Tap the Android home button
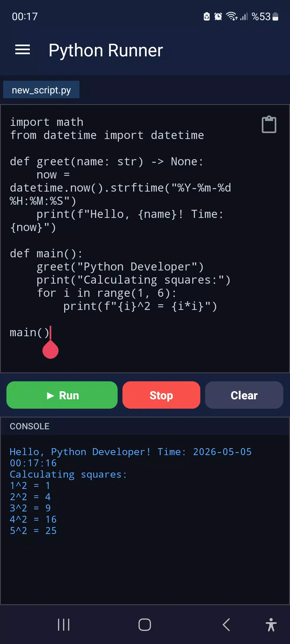 click(145, 625)
